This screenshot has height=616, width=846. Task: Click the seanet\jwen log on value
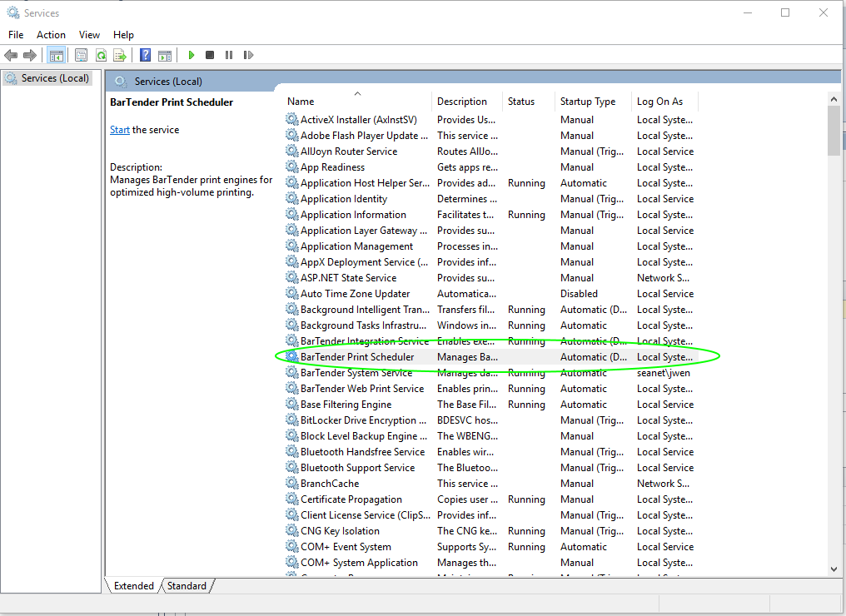click(663, 373)
